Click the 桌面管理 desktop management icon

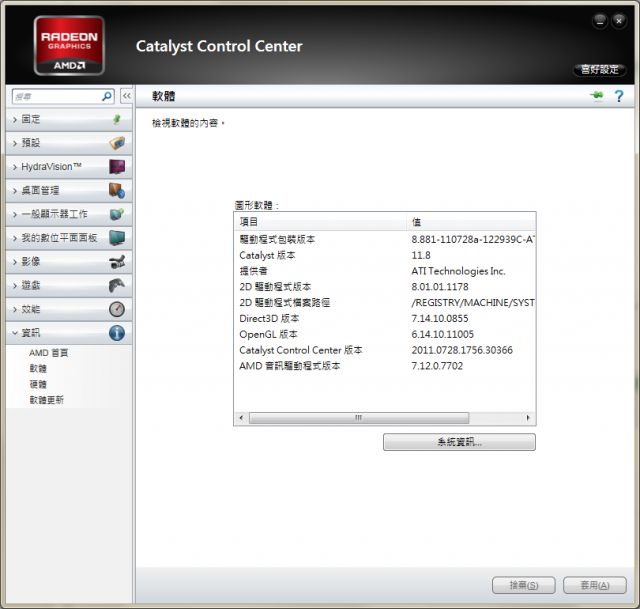(x=117, y=190)
